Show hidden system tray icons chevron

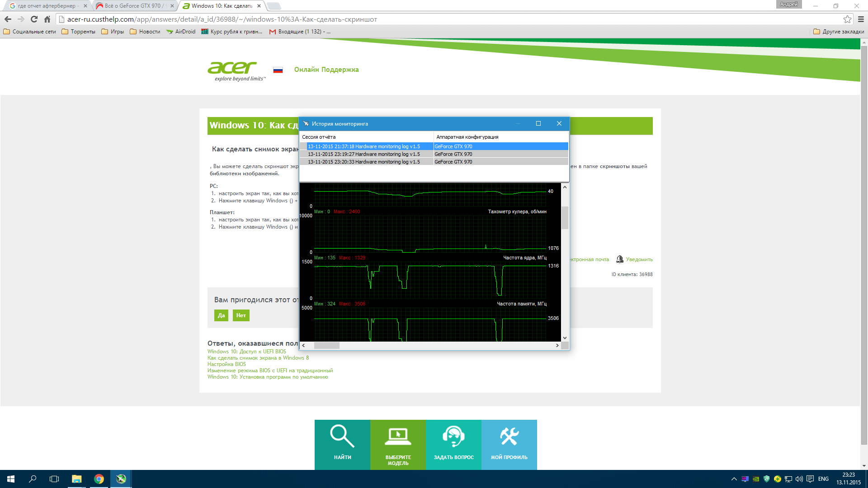pos(734,479)
